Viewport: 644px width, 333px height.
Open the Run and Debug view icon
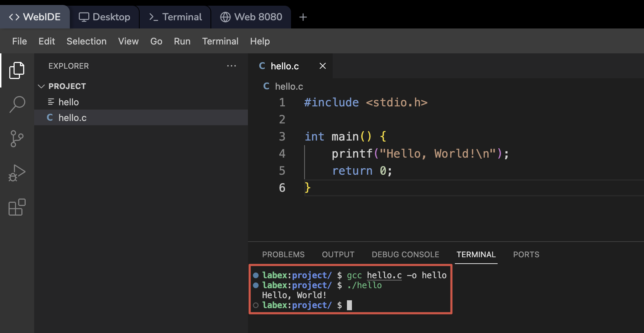[x=17, y=173]
